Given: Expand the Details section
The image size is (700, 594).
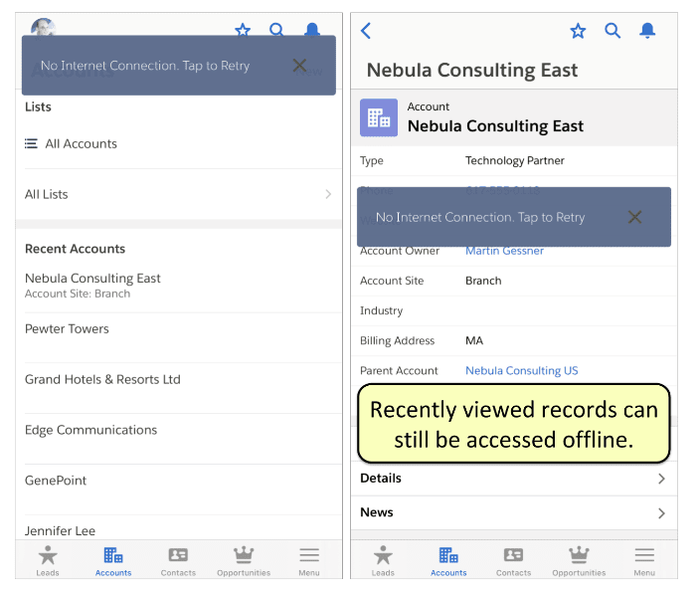Looking at the screenshot, I should (x=661, y=479).
